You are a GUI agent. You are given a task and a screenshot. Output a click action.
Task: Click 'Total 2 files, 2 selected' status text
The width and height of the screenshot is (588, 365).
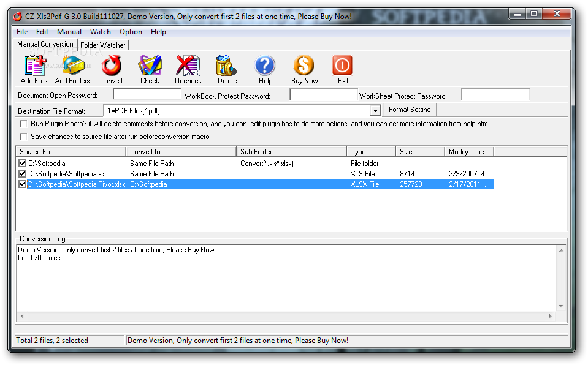pyautogui.click(x=52, y=341)
